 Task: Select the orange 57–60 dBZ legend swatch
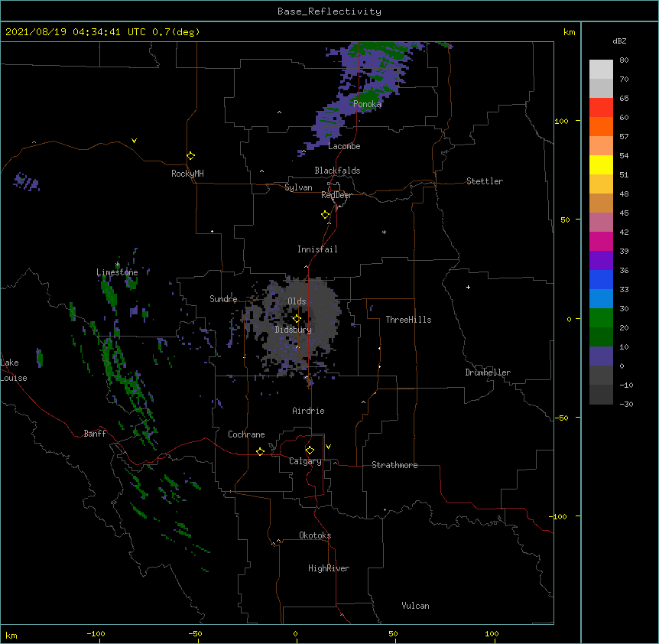pyautogui.click(x=601, y=126)
